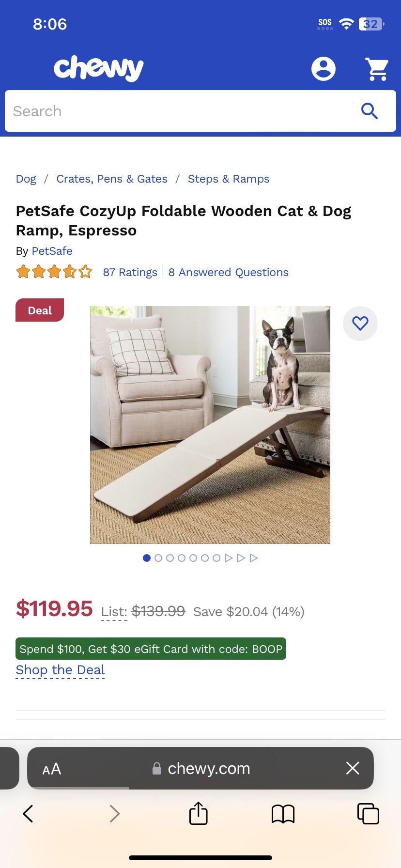
Task: Open Safari bookmarks book icon
Action: [283, 814]
